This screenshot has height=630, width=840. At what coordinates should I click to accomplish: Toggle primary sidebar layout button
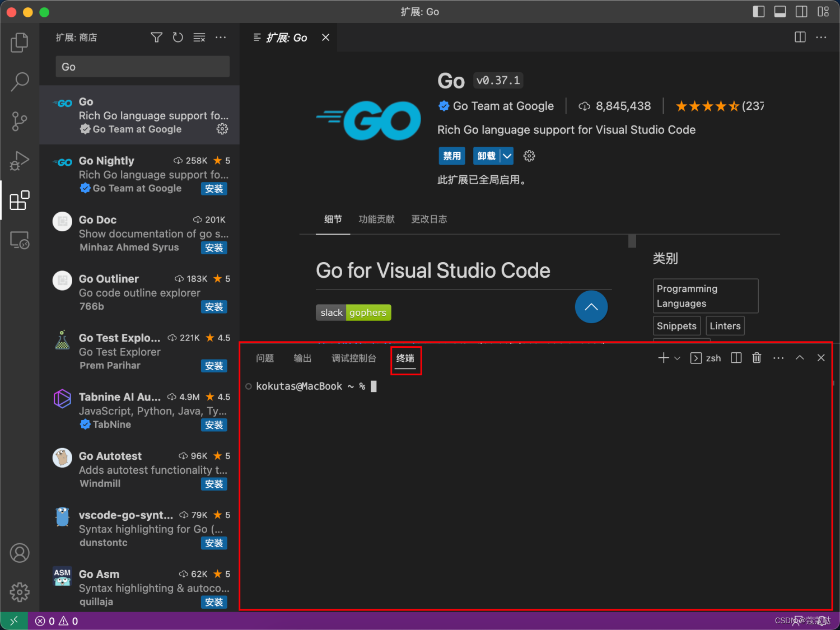point(759,12)
